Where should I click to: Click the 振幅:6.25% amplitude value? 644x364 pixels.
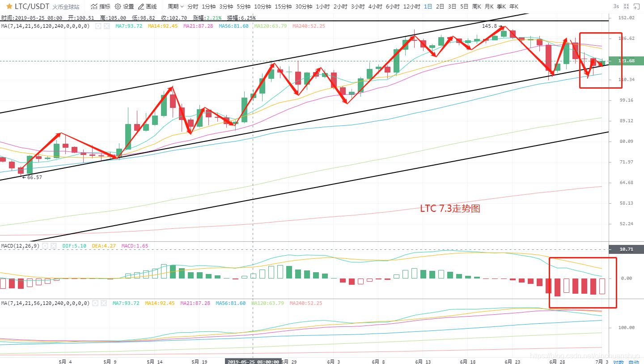click(241, 18)
